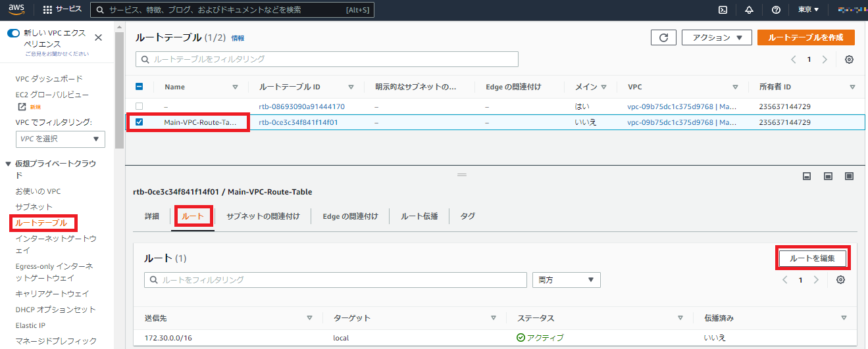Screen dimensions: 868x349
Task: Click the ルートテーブルを作成 button
Action: point(805,37)
